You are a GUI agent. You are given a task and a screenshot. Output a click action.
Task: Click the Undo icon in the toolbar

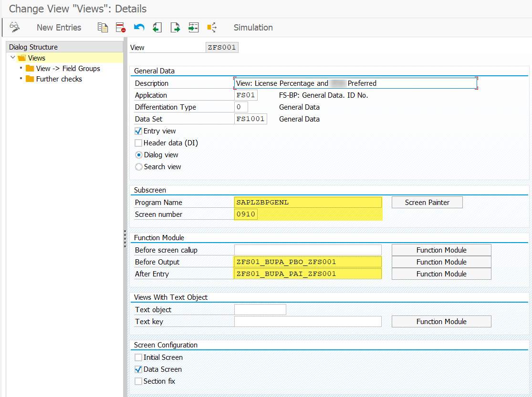point(139,27)
